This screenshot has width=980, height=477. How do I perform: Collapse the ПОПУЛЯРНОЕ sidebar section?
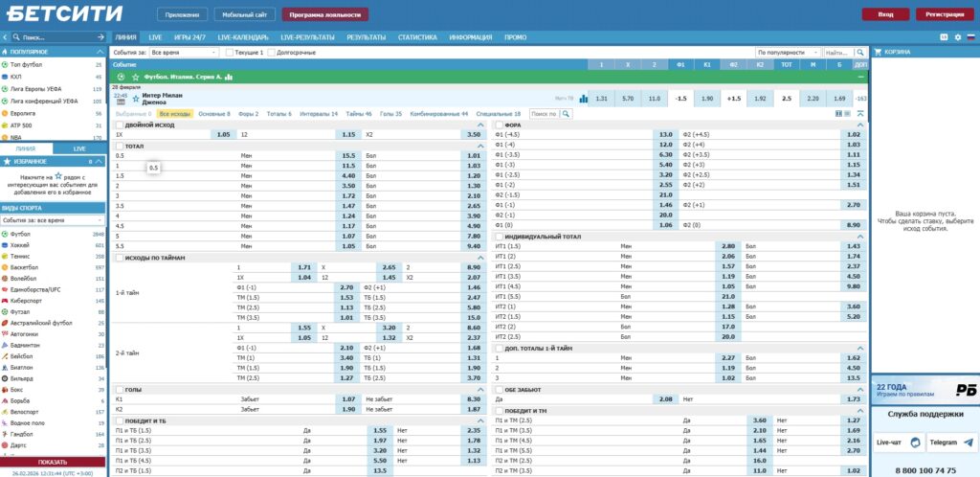[99, 52]
